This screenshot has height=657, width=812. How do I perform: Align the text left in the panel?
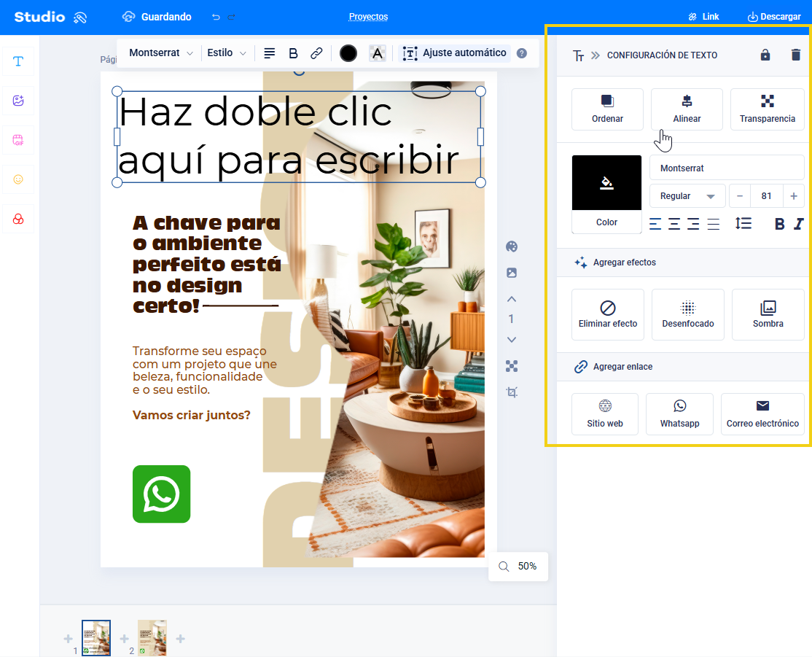click(x=655, y=224)
